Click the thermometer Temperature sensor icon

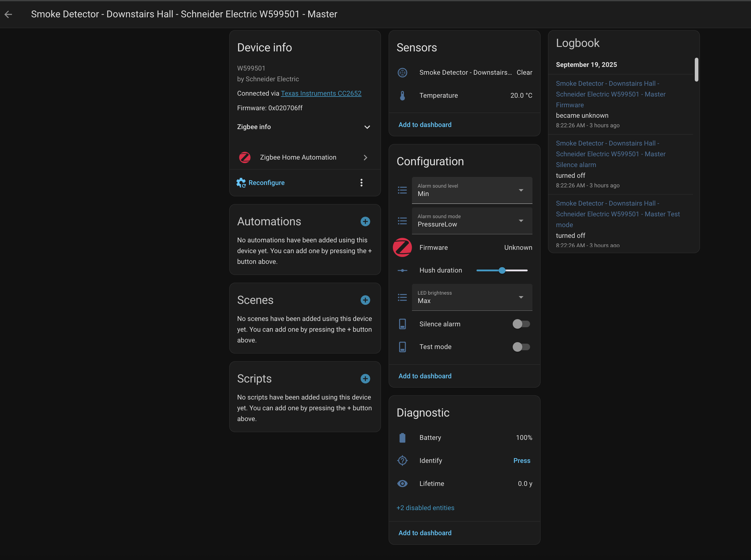(402, 96)
